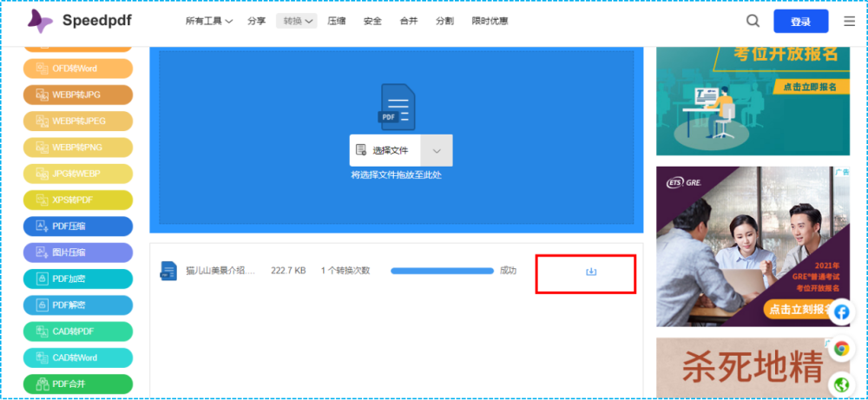Select the JPG转WEBP sidebar button
This screenshot has width=868, height=400.
pos(78,174)
